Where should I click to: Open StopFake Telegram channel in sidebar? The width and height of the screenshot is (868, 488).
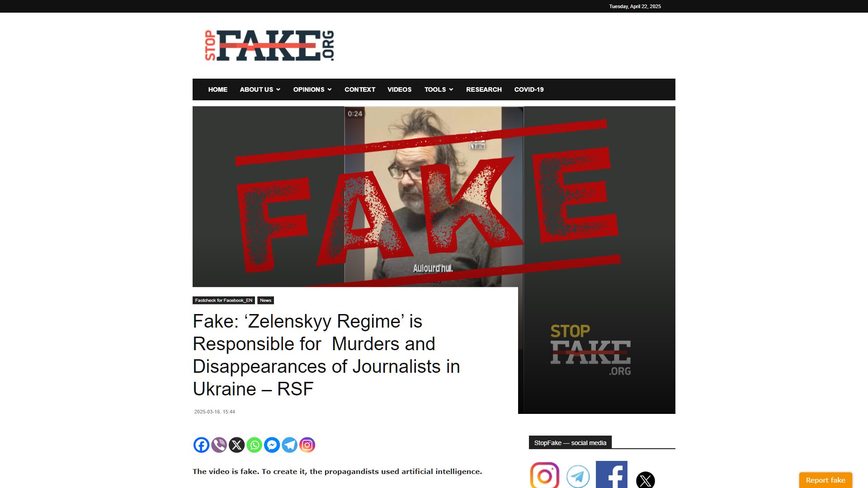coord(578,476)
